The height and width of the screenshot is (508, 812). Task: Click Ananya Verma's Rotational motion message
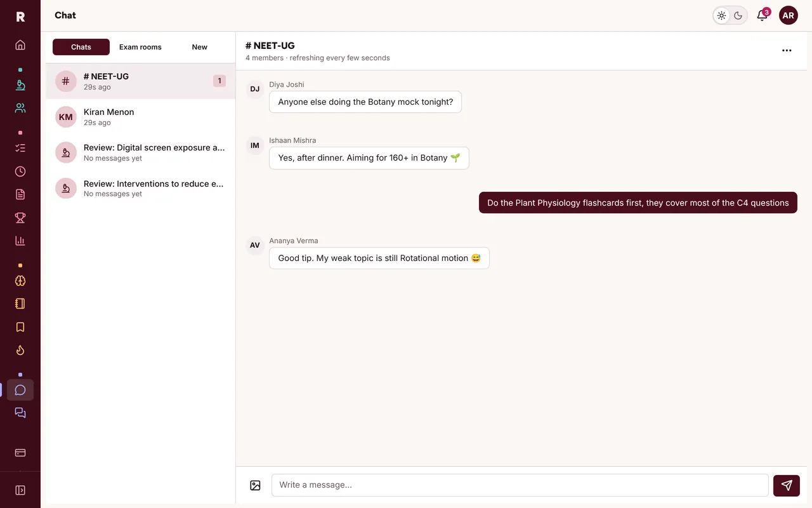[379, 258]
